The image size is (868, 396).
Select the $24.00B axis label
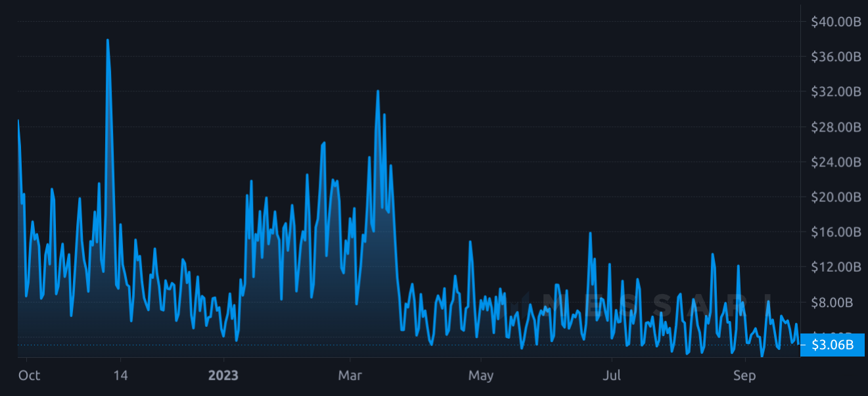(836, 162)
